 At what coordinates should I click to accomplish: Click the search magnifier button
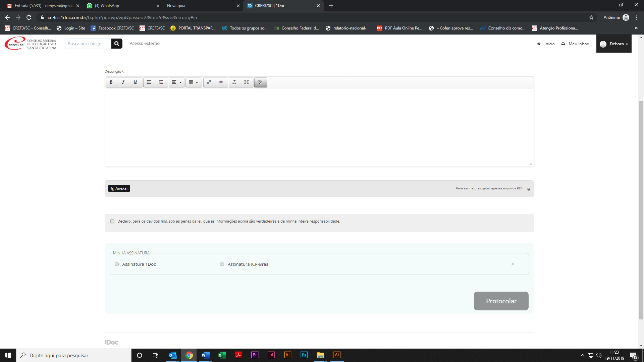coord(117,44)
